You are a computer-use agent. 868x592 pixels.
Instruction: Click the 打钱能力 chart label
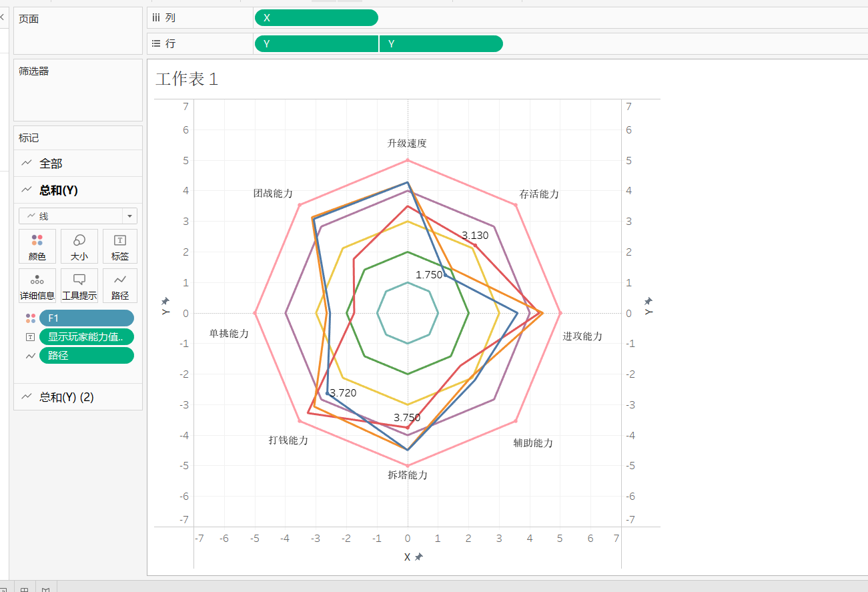(288, 440)
